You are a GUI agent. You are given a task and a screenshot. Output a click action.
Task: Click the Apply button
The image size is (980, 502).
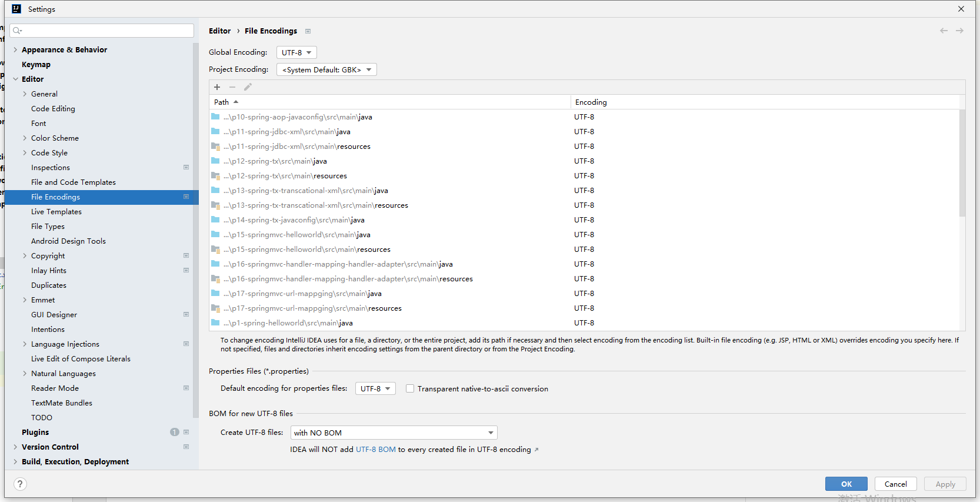tap(945, 484)
